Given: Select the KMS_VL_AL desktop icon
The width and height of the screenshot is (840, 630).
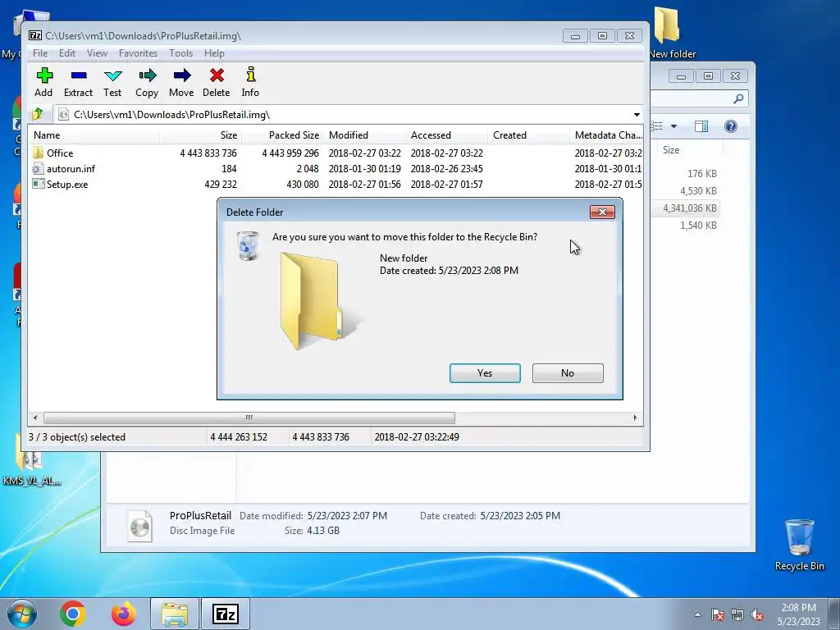Looking at the screenshot, I should [x=31, y=461].
